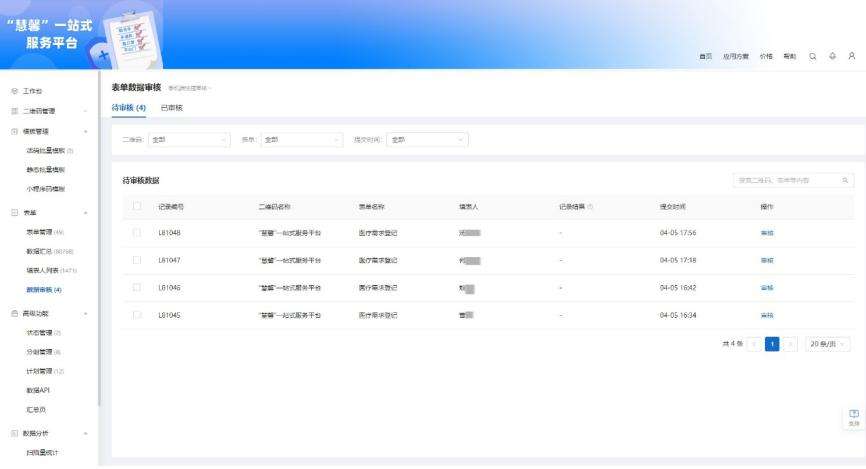Tick the checkbox for record L81048

137,232
